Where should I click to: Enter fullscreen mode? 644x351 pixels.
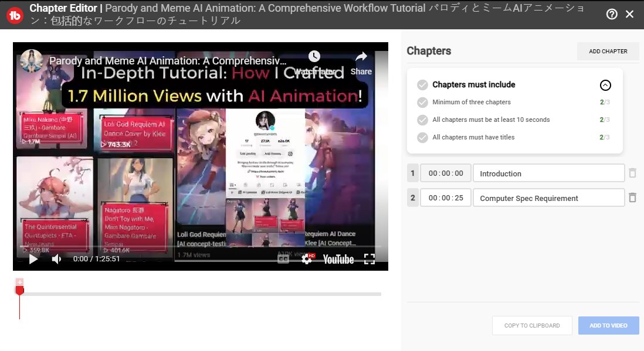point(370,259)
